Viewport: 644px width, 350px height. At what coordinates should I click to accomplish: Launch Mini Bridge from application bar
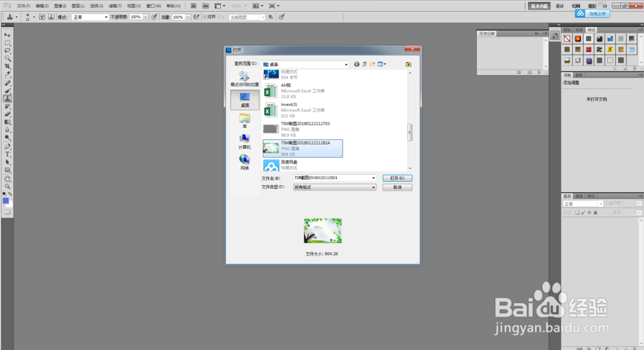point(206,6)
